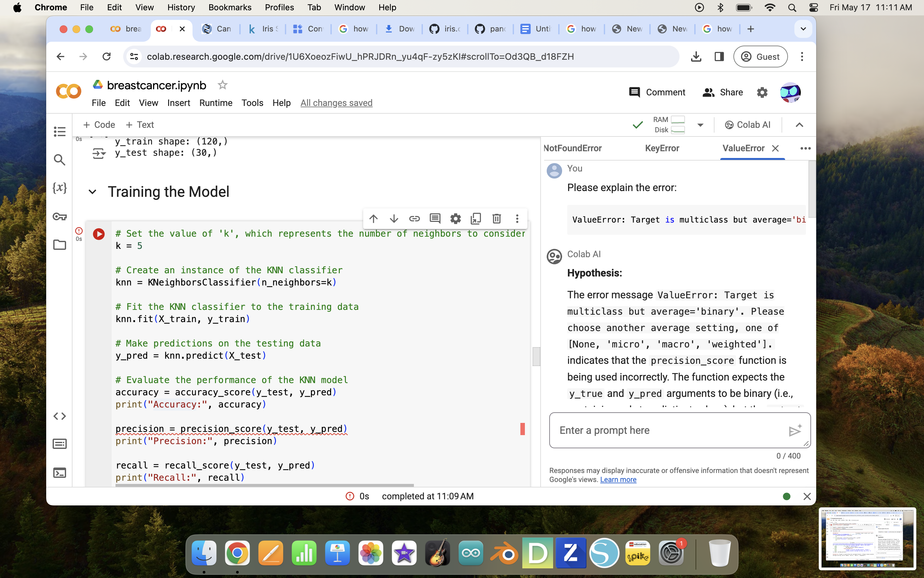Open the Colab AI button

[x=747, y=125]
